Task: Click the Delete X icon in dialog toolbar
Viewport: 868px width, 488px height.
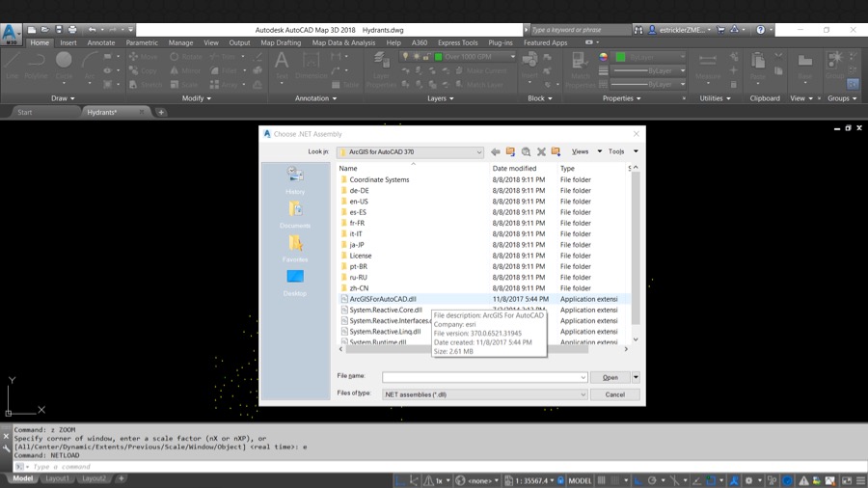Action: 541,151
